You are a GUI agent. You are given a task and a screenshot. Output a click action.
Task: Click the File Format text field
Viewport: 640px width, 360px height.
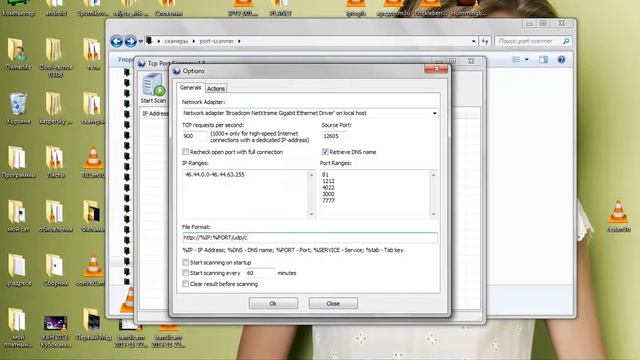310,238
